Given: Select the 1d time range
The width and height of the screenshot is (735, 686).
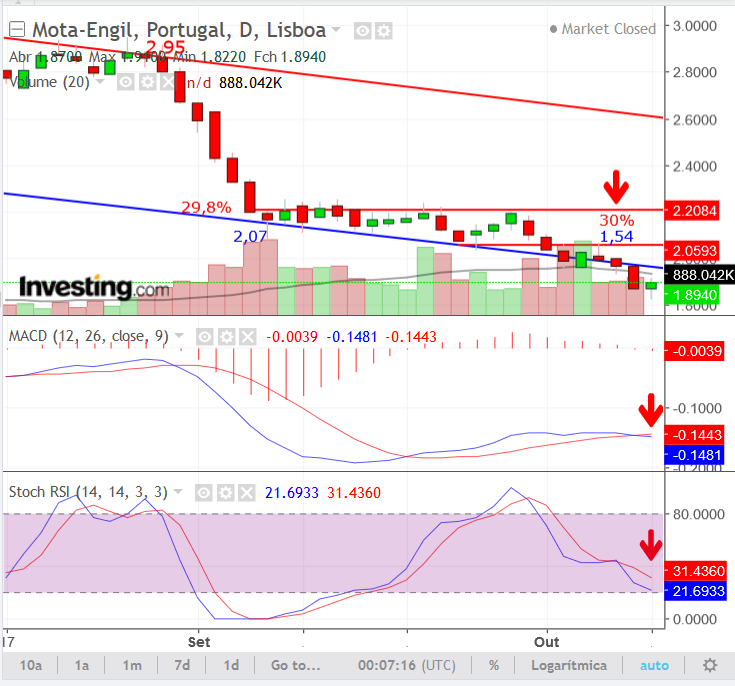Looking at the screenshot, I should click(x=231, y=665).
